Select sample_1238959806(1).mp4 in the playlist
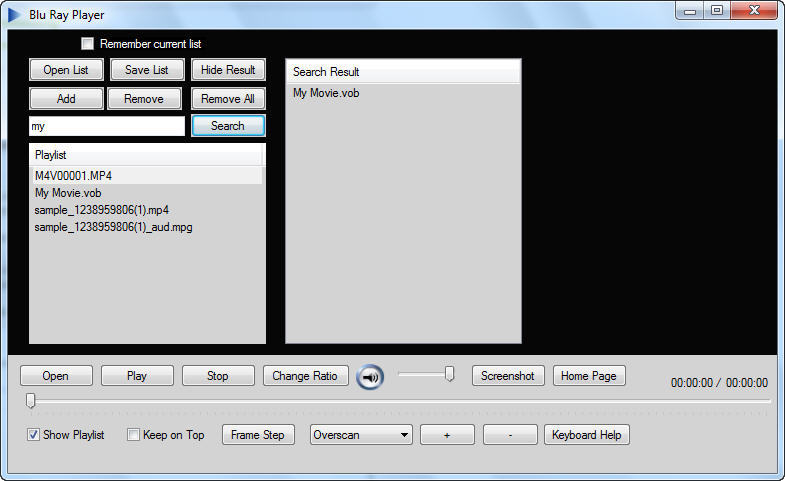 [x=147, y=210]
